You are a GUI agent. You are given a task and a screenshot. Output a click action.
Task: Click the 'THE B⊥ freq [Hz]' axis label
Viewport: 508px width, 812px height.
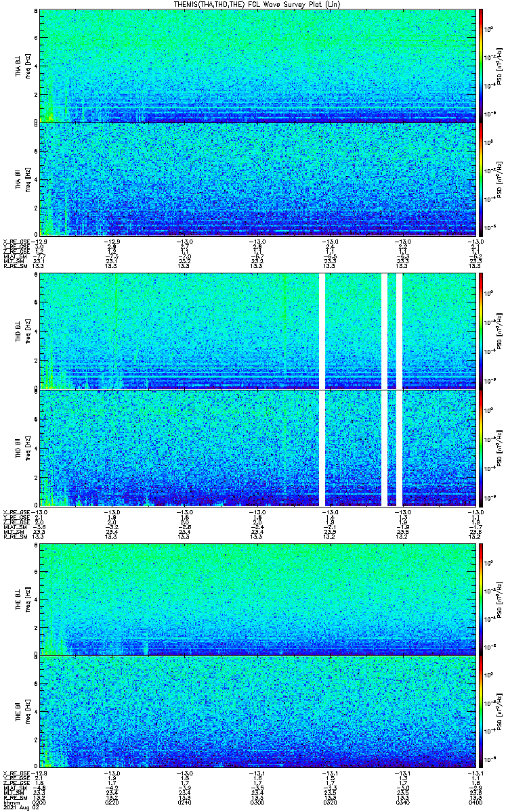[x=22, y=599]
